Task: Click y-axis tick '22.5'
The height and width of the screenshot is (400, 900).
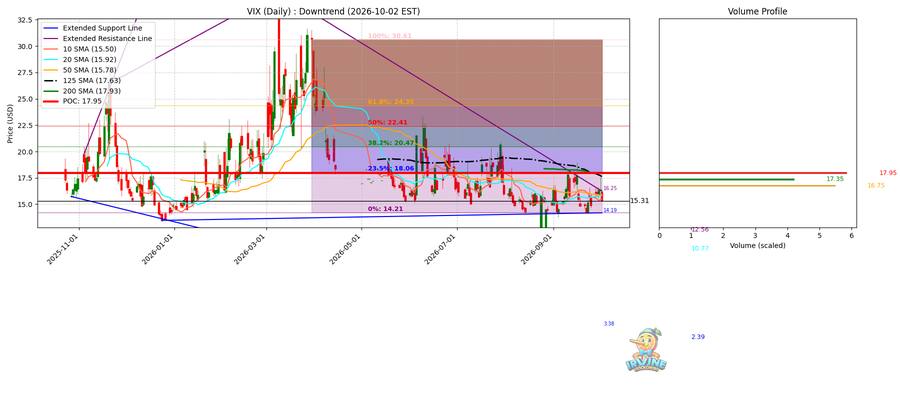Action: [26, 125]
